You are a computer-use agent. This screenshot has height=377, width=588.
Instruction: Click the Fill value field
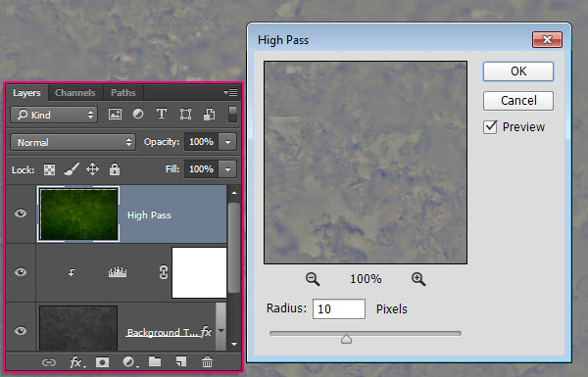point(201,169)
